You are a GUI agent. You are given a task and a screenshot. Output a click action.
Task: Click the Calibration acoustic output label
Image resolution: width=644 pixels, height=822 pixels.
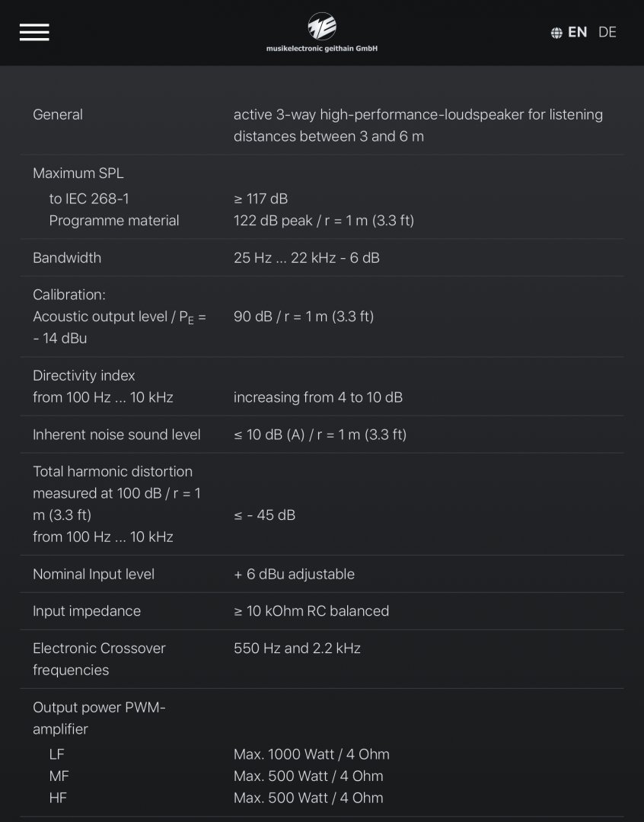119,317
